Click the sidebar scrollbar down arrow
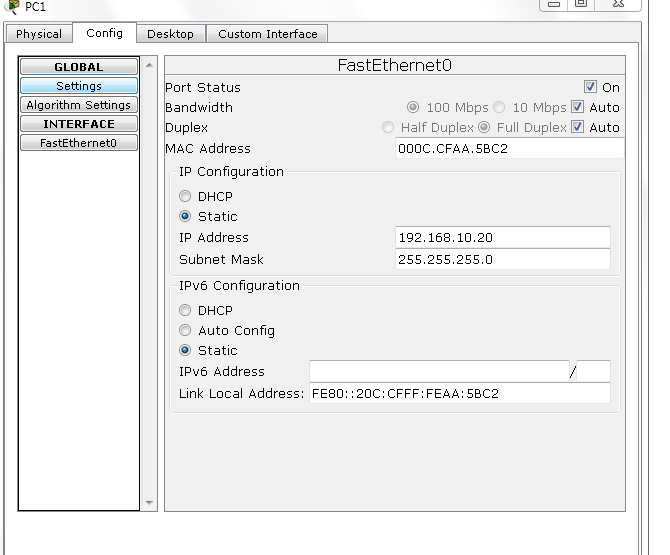Viewport: 670px width, 555px height. click(151, 502)
